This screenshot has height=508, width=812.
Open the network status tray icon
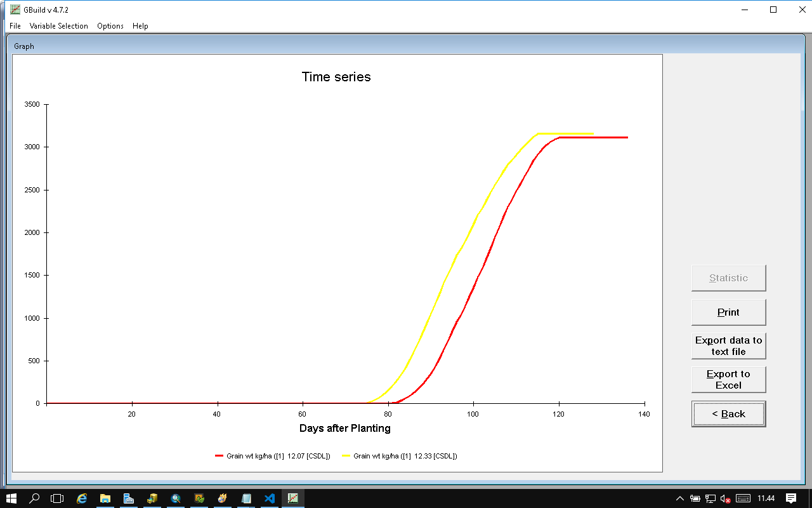click(x=710, y=498)
